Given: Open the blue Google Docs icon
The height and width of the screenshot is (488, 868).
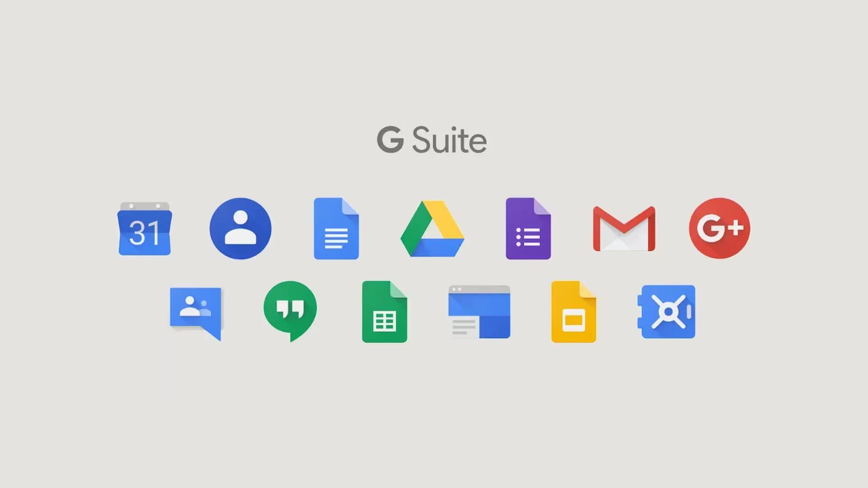Looking at the screenshot, I should click(x=336, y=229).
